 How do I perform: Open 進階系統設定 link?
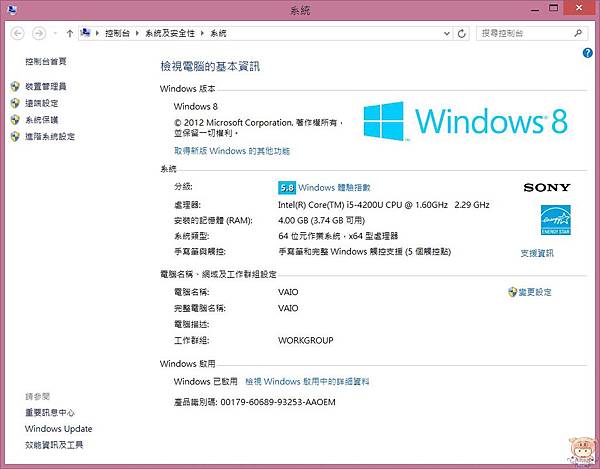50,137
